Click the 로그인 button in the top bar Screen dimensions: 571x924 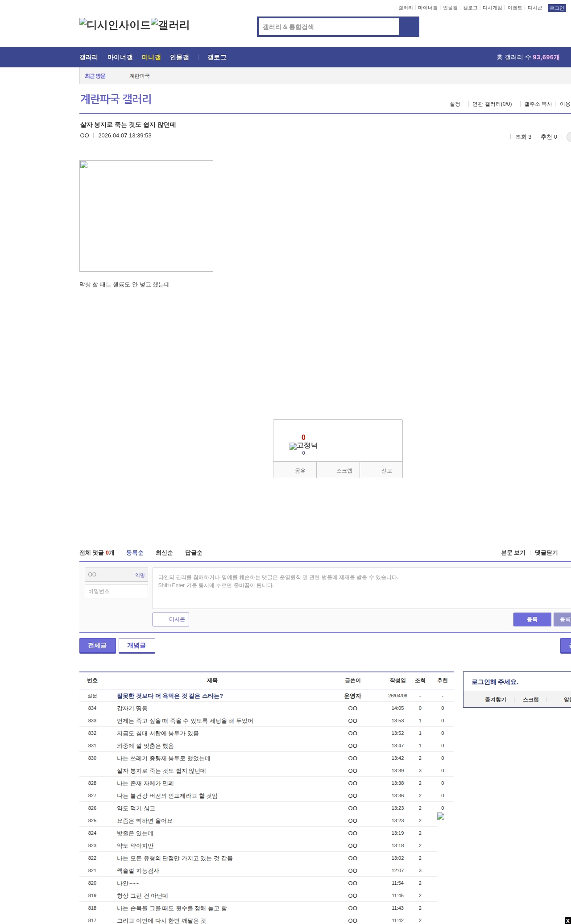click(x=557, y=8)
